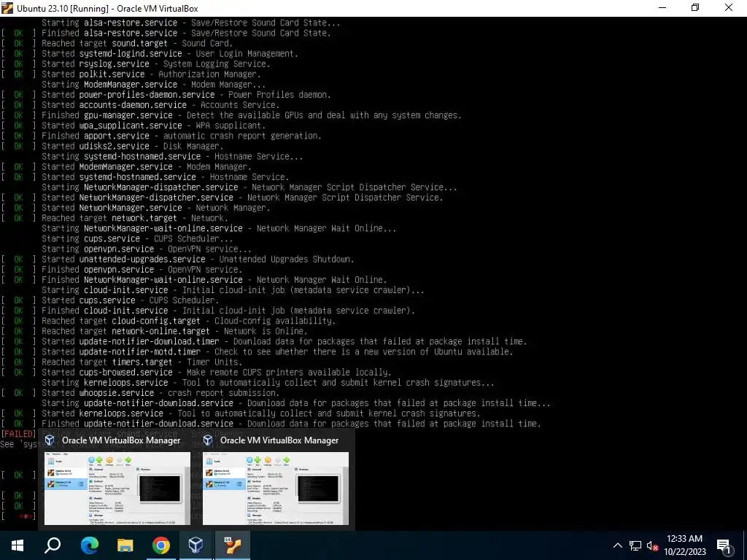The height and width of the screenshot is (560, 747).
Task: Click line 'Started unattended-upgrades.service'
Action: (x=198, y=260)
